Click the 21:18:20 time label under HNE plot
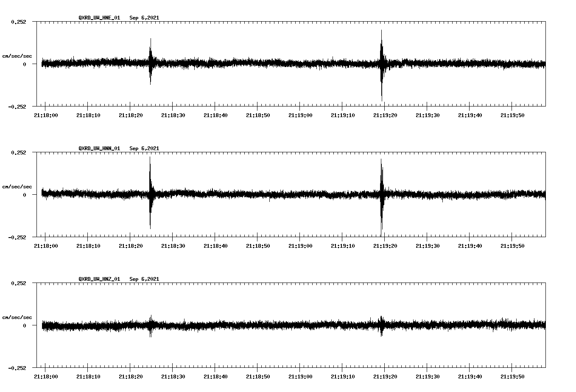Image resolution: width=576 pixels, height=392 pixels. coord(131,115)
